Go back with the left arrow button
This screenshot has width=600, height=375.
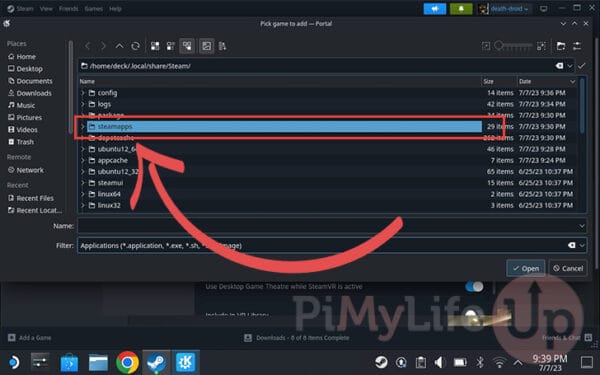click(x=88, y=46)
